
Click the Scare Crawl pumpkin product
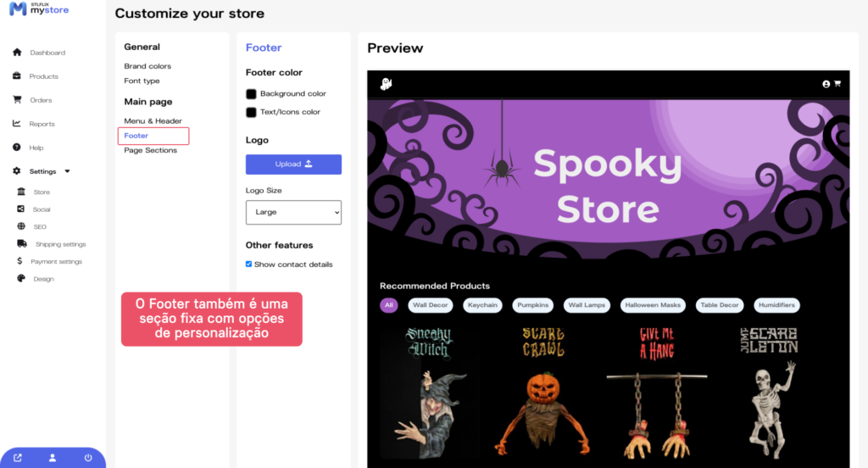[543, 393]
